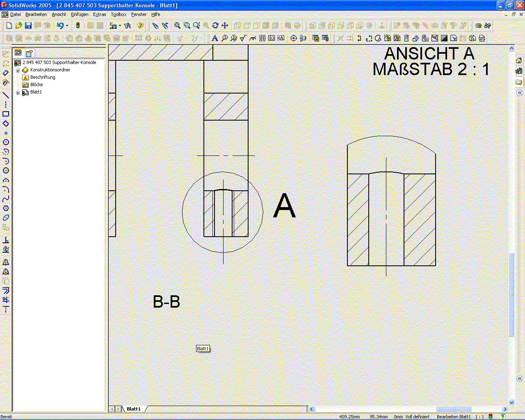This screenshot has height=420, width=525.
Task: Switch to FeatureManager design tree tab
Action: click(x=18, y=53)
